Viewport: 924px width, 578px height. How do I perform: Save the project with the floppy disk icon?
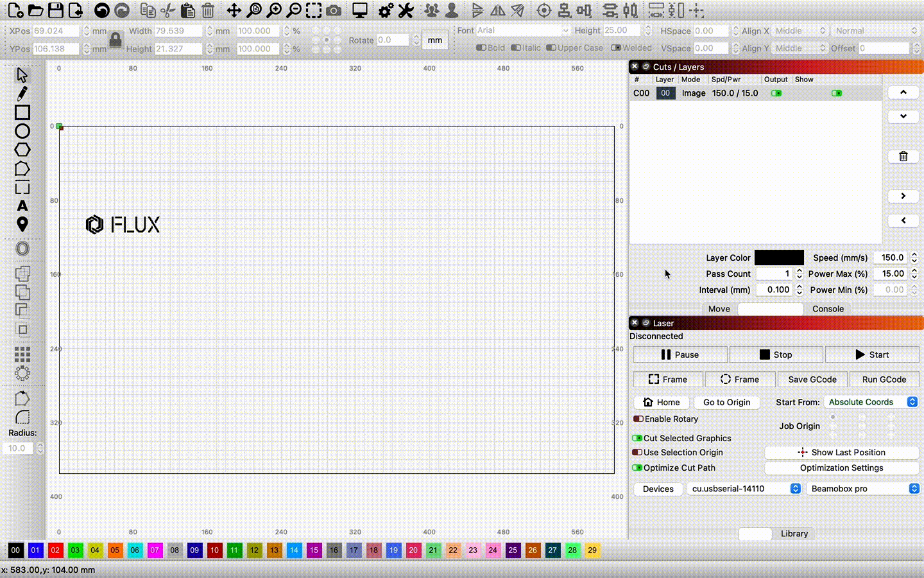(x=56, y=10)
